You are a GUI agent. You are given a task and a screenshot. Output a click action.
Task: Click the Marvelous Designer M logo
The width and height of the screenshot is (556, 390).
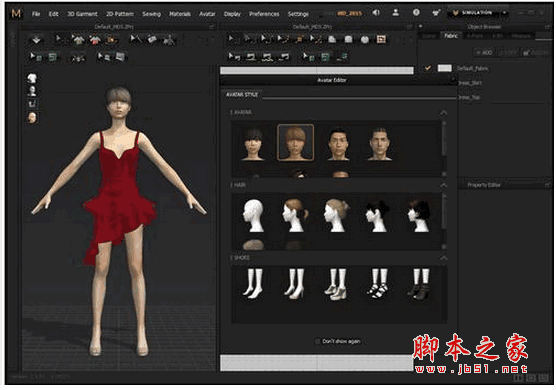16,13
